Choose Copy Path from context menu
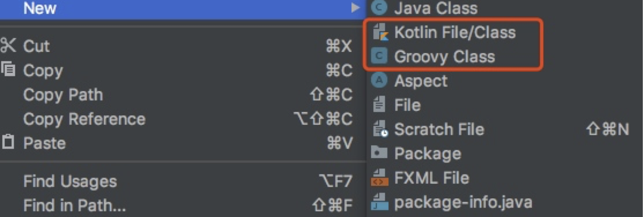Viewport: 644px width, 217px height. coord(182,94)
